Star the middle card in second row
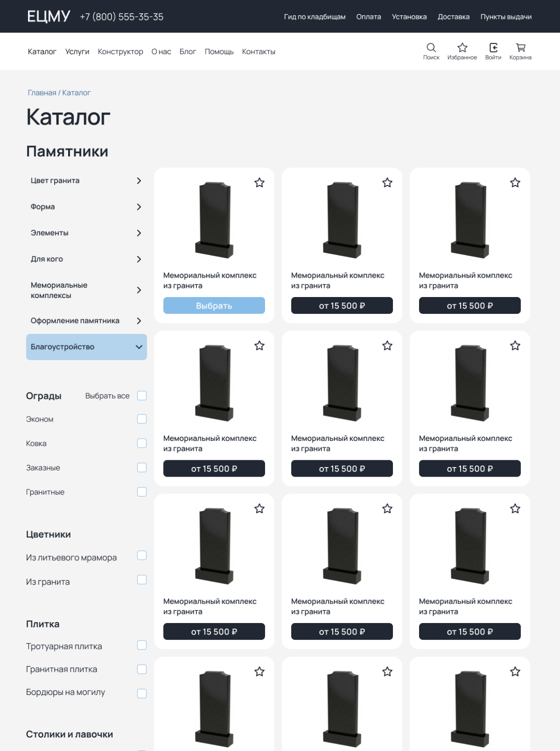The height and width of the screenshot is (751, 560). (x=387, y=345)
